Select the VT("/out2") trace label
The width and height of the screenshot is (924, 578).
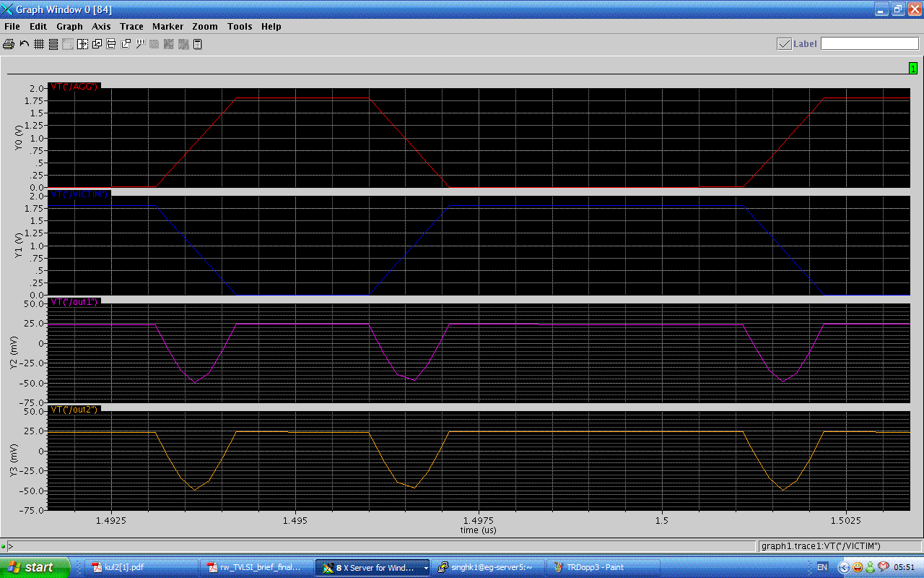tap(74, 410)
